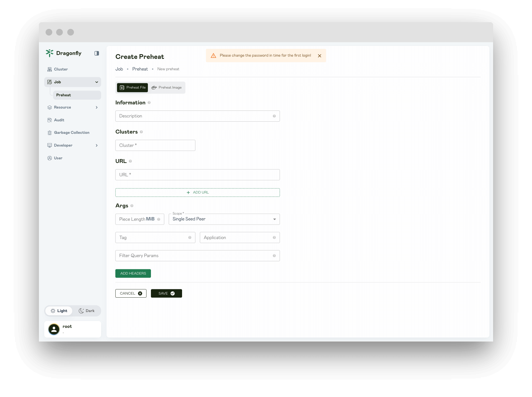Focus the Piece Length MiB field
Screen dimensions: 532x397
tap(140, 219)
